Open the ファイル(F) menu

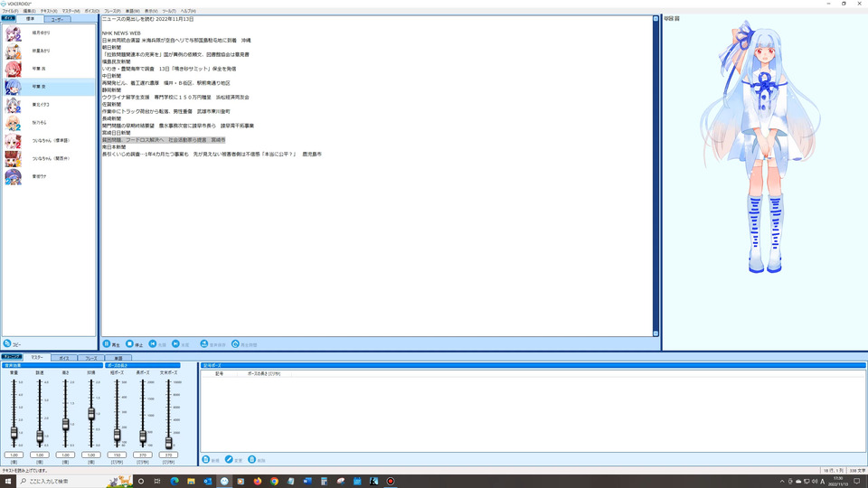[10, 11]
